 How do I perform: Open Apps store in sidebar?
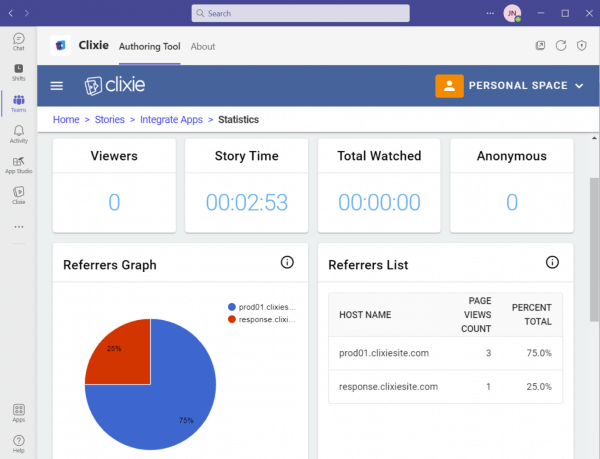coord(18,413)
